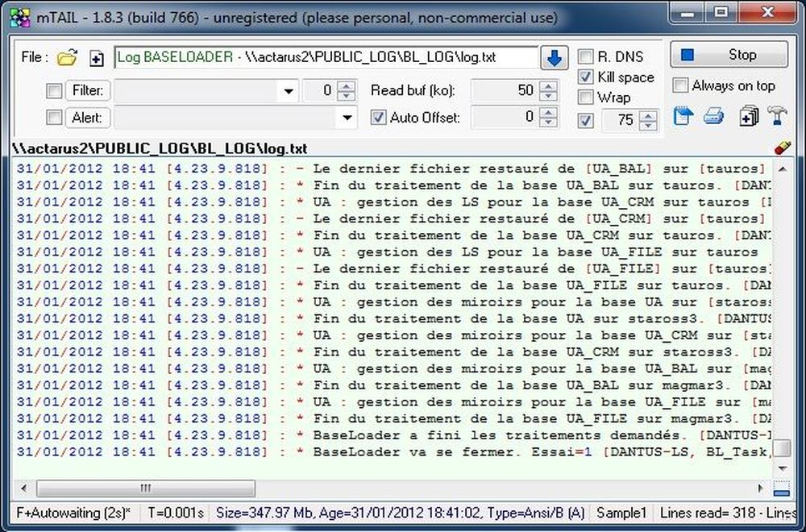Click the eraser icon to clear log
The height and width of the screenshot is (532, 806).
click(781, 148)
